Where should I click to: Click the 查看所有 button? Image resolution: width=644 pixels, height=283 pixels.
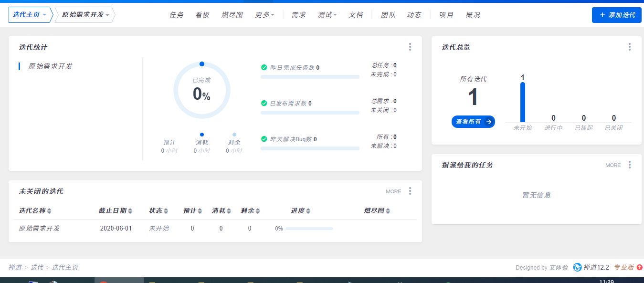point(473,122)
